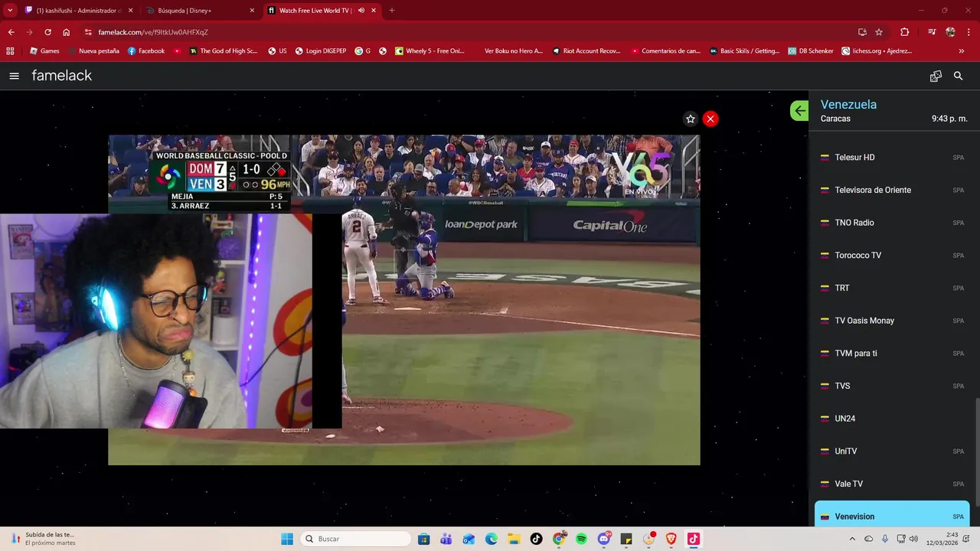This screenshot has height=551, width=980.
Task: Select the UN24 channel
Action: click(892, 419)
